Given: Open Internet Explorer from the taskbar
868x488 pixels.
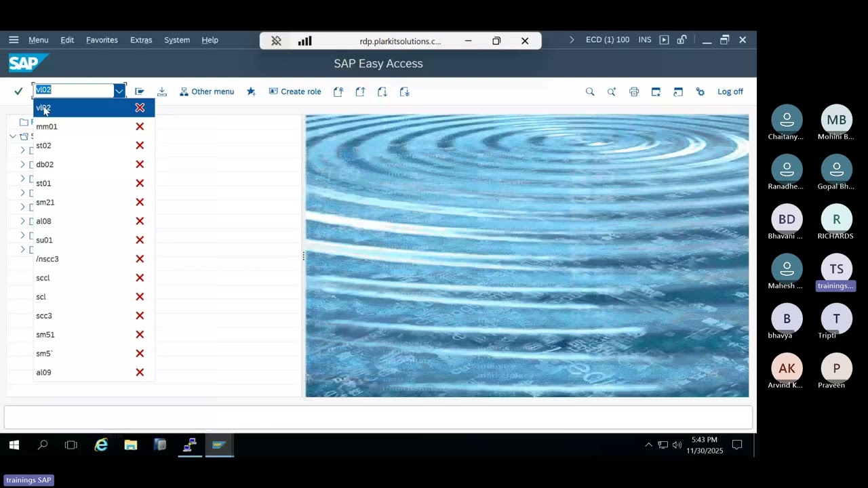Looking at the screenshot, I should click(x=101, y=445).
